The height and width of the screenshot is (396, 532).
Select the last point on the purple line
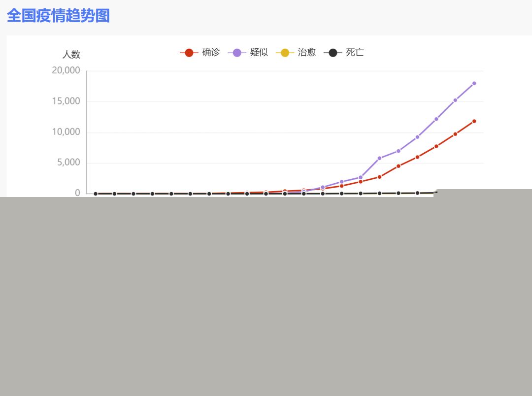474,83
